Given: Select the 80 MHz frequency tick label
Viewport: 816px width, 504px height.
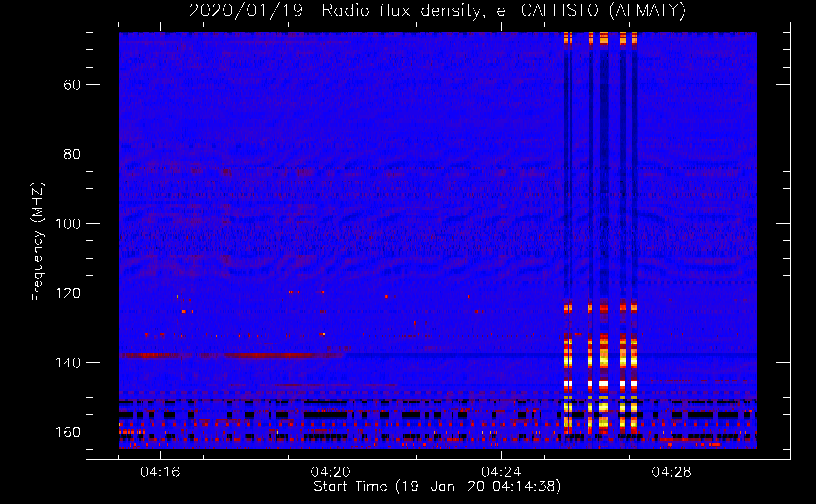Looking at the screenshot, I should point(72,154).
